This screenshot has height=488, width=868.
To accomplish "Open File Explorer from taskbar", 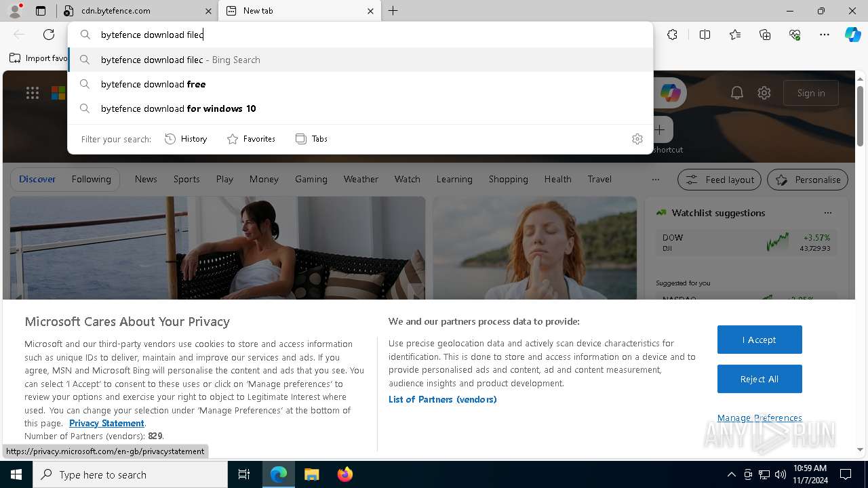I will click(x=311, y=474).
